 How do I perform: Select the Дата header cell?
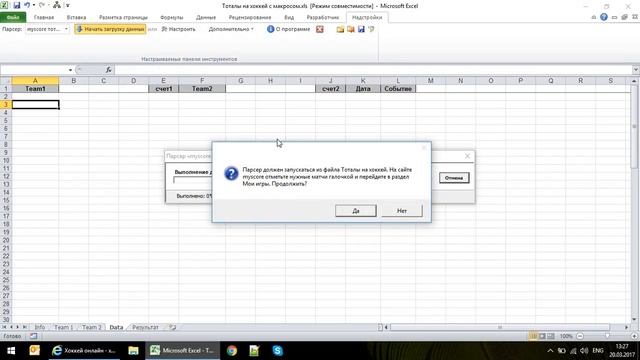(363, 89)
